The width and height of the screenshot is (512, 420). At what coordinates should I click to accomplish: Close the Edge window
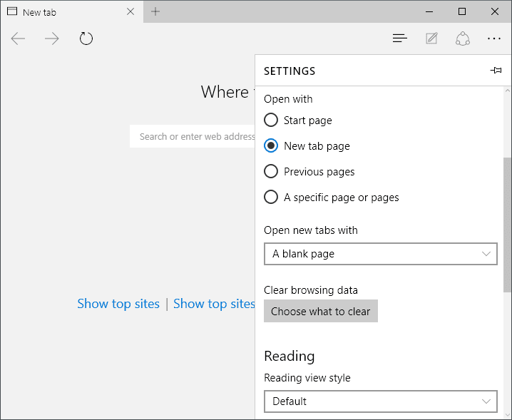tap(495, 11)
